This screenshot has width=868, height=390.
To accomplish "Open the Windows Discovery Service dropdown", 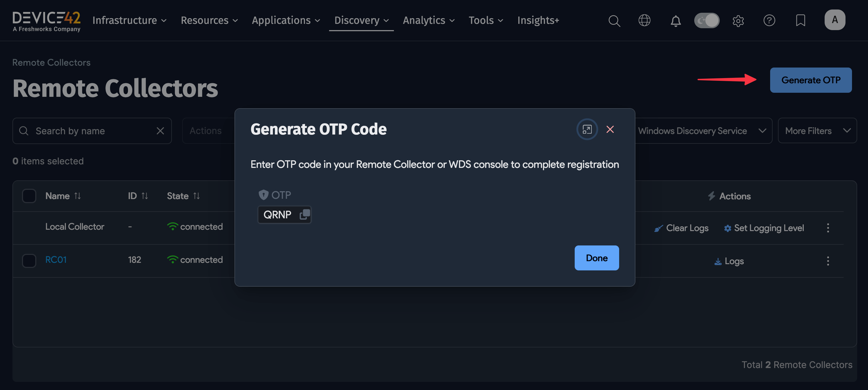I will 703,131.
